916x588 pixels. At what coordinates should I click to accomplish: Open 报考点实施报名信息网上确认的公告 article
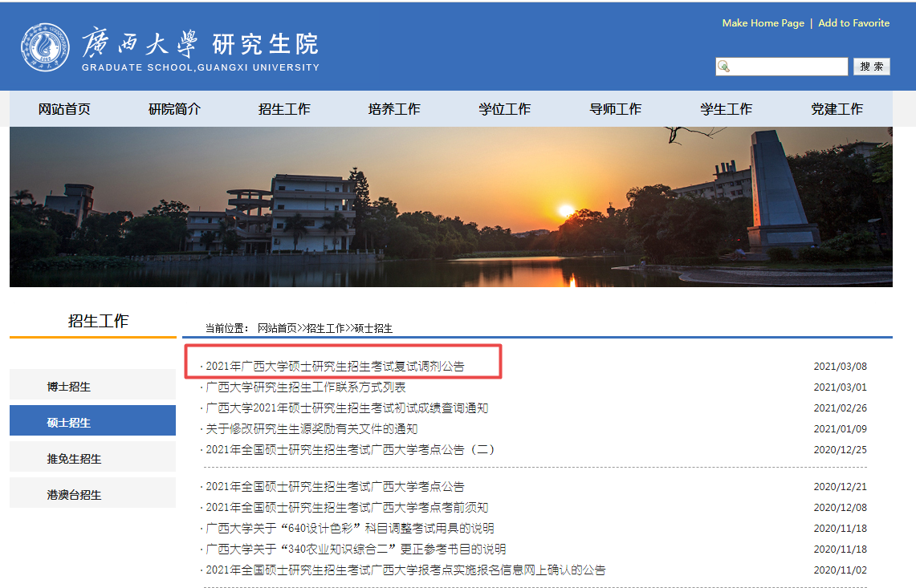[x=405, y=570]
